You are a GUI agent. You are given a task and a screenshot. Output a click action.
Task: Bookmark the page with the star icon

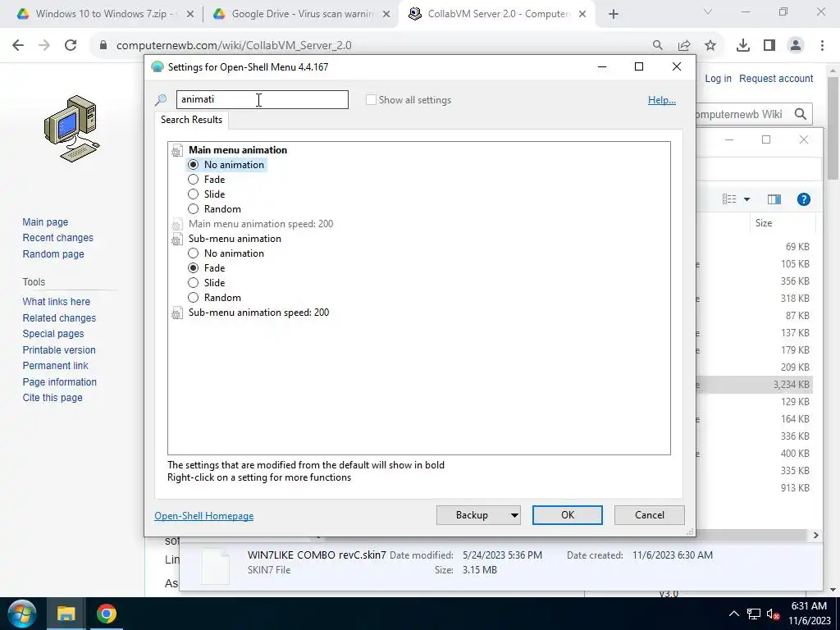click(710, 46)
